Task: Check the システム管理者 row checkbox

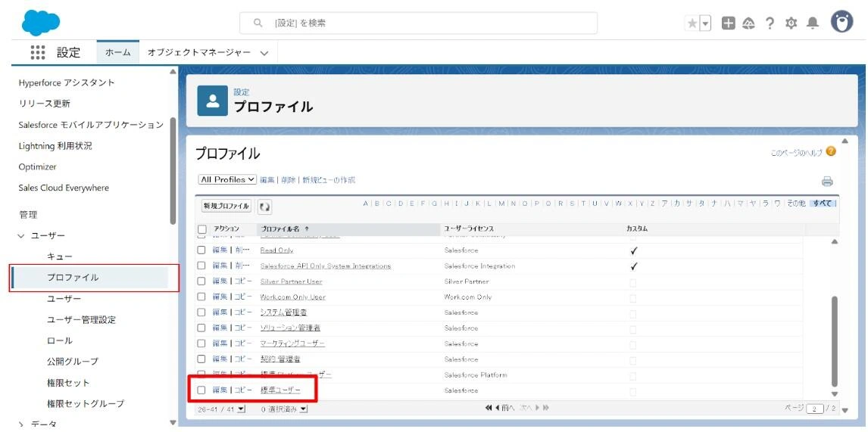Action: (202, 312)
